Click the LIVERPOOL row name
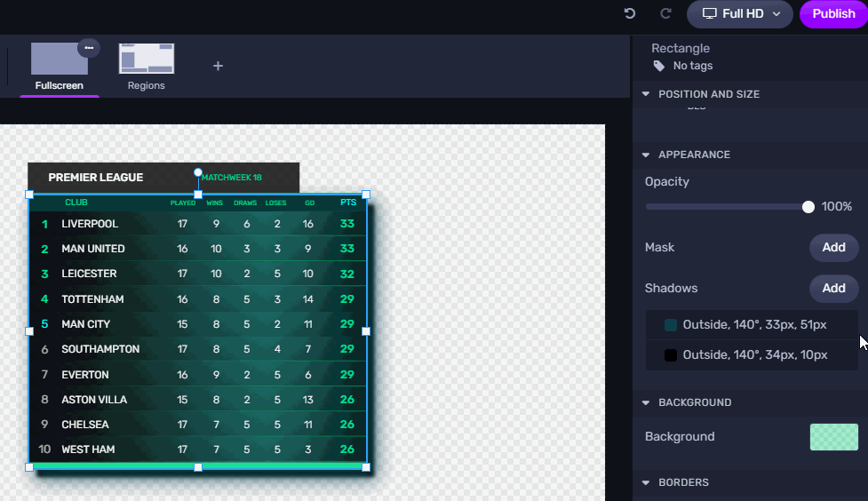The width and height of the screenshot is (868, 501). [x=90, y=224]
